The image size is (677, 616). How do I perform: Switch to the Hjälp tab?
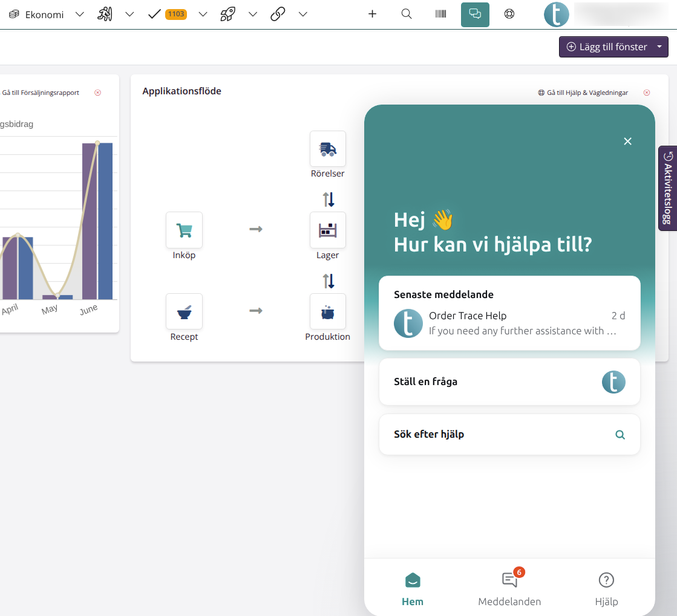606,587
